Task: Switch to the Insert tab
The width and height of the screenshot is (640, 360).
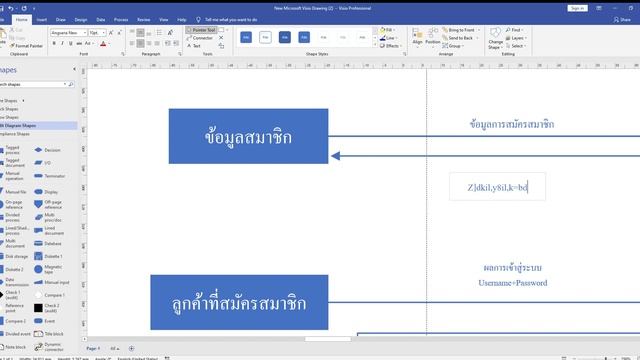Action: 42,20
